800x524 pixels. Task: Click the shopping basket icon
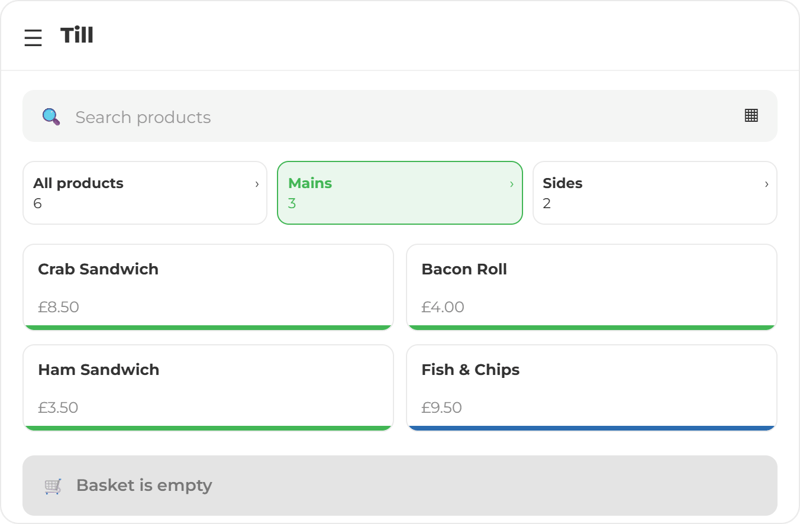53,486
